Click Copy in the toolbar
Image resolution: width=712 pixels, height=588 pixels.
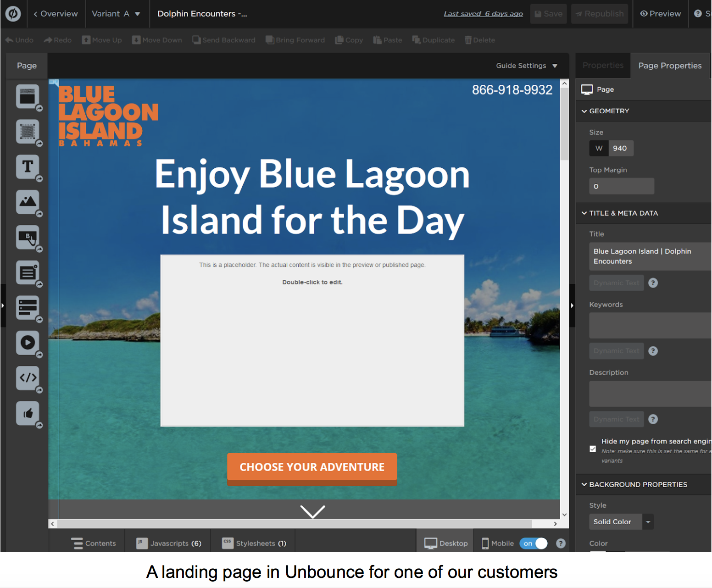pyautogui.click(x=349, y=40)
